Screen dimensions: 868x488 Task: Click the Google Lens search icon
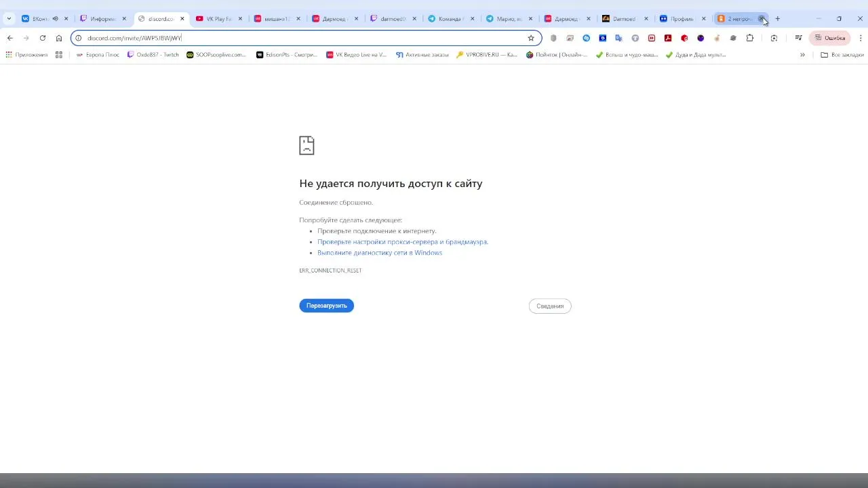774,38
